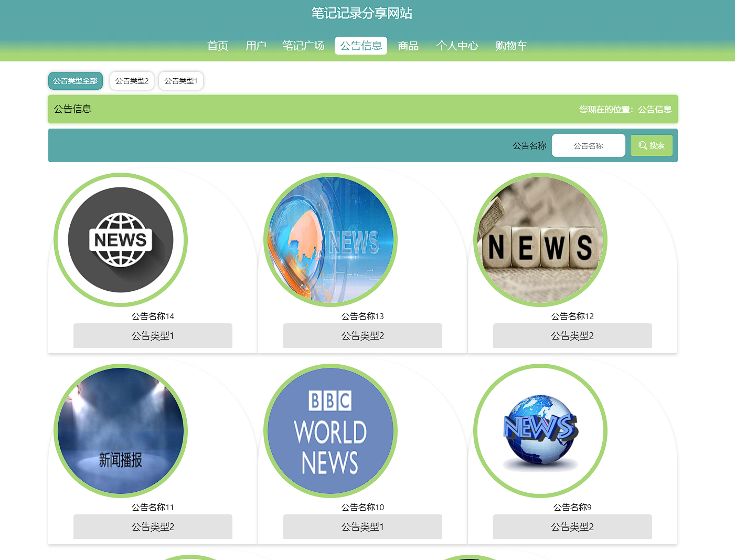Image resolution: width=735 pixels, height=560 pixels.
Task: Open the 购物车 page
Action: pyautogui.click(x=511, y=46)
